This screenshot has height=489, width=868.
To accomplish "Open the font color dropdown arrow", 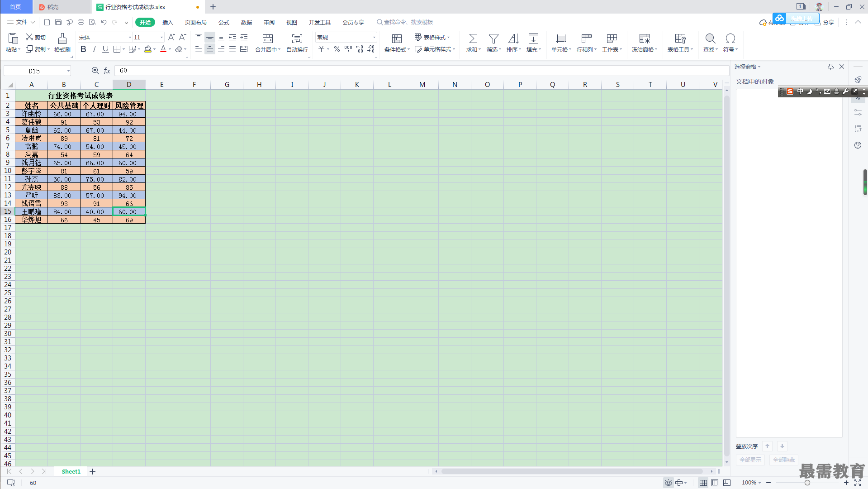I will [x=170, y=49].
